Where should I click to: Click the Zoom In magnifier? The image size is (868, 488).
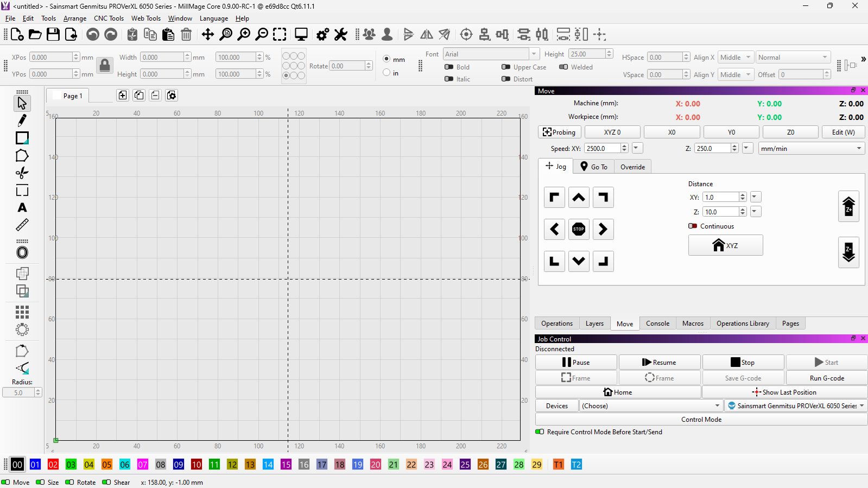click(x=244, y=35)
